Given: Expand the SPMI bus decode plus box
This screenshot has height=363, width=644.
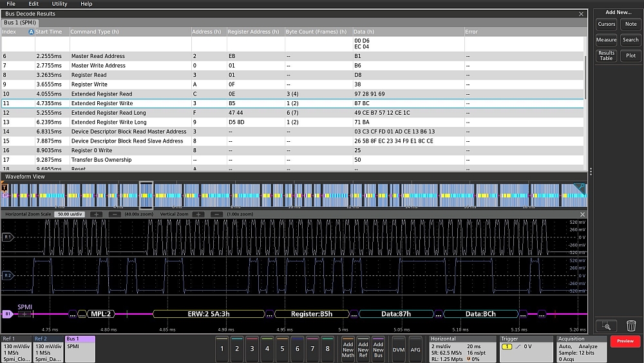Looking at the screenshot, I should coord(24,314).
